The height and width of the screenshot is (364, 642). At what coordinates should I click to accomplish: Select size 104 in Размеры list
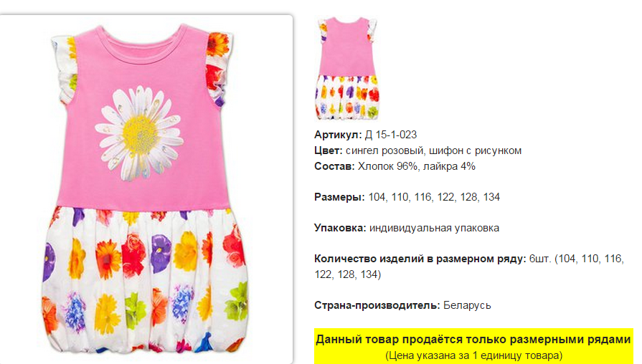click(x=377, y=197)
